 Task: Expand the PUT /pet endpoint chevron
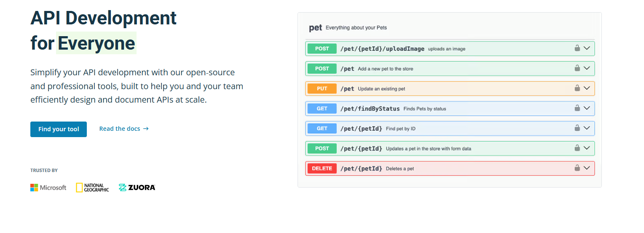click(587, 88)
